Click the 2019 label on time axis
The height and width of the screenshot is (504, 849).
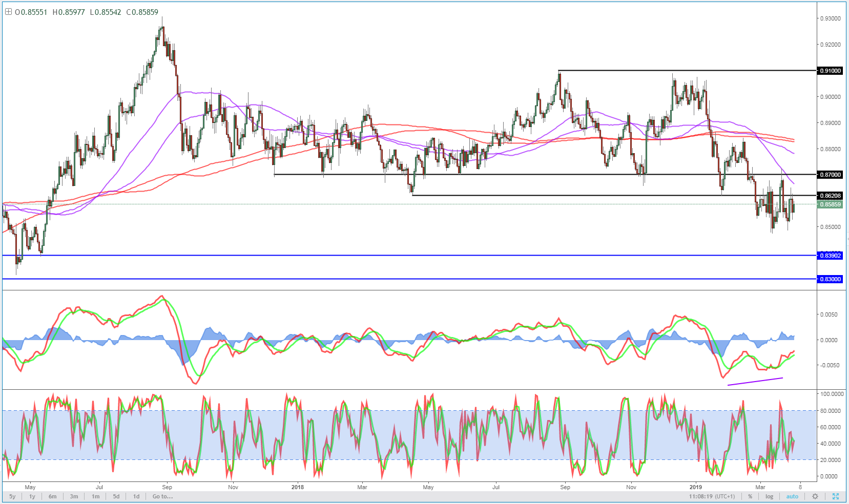tap(696, 487)
